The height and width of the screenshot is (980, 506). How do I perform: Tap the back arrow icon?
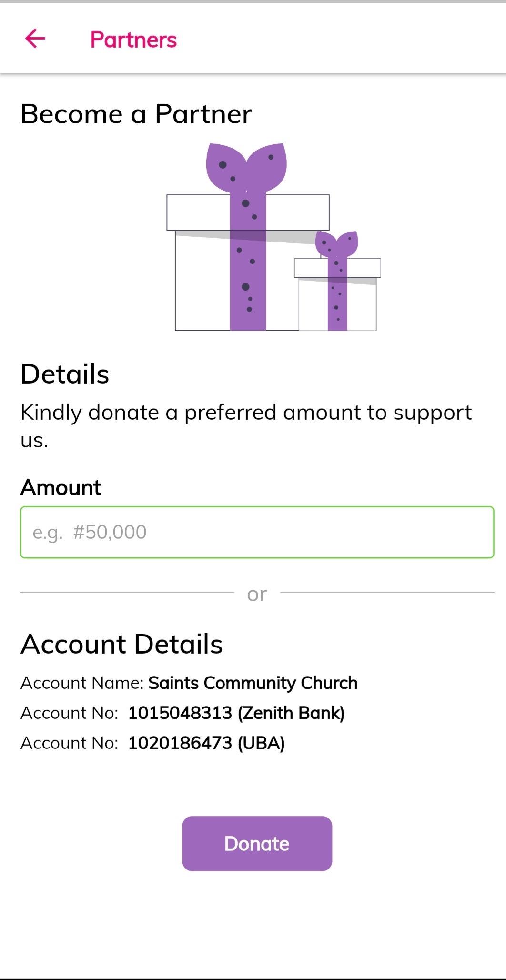35,39
